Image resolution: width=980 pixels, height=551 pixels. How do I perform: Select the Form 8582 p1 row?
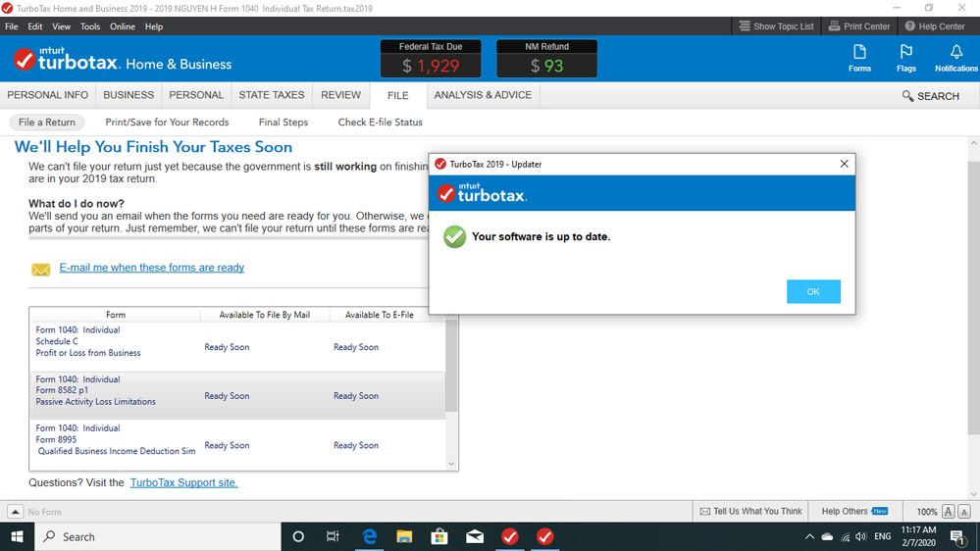point(237,395)
